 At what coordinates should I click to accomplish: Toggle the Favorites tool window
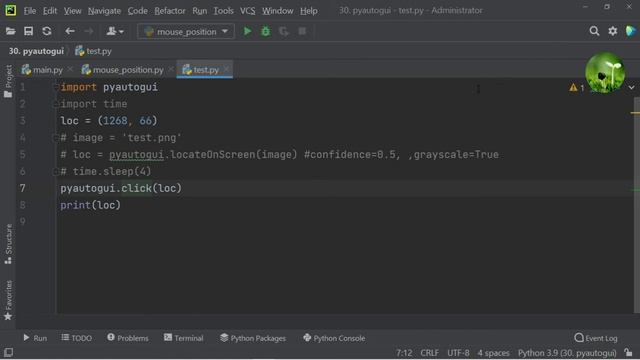pyautogui.click(x=8, y=300)
